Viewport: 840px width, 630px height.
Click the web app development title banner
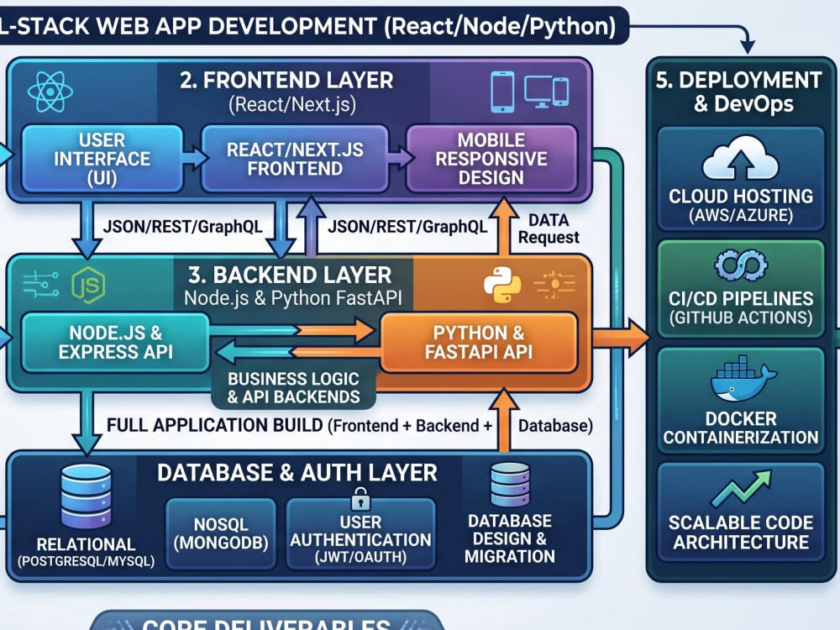314,26
